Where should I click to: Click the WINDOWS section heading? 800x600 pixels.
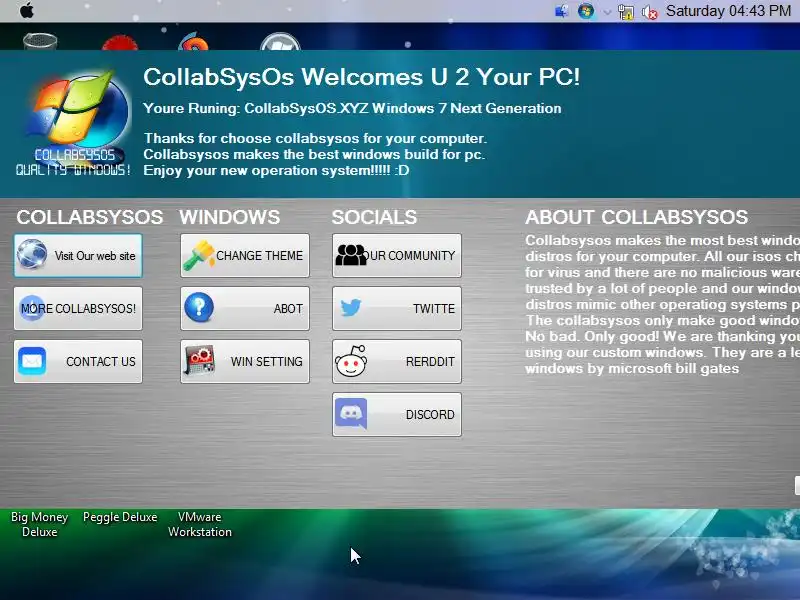pyautogui.click(x=230, y=217)
